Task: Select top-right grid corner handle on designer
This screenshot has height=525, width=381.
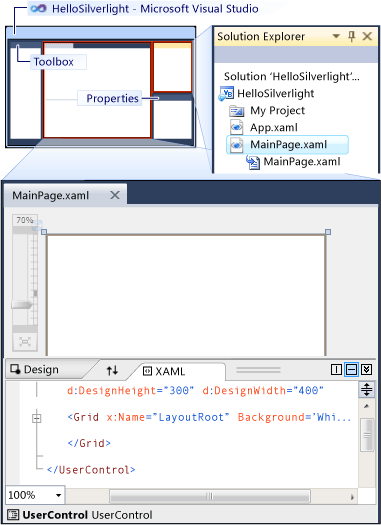Action: coord(328,232)
